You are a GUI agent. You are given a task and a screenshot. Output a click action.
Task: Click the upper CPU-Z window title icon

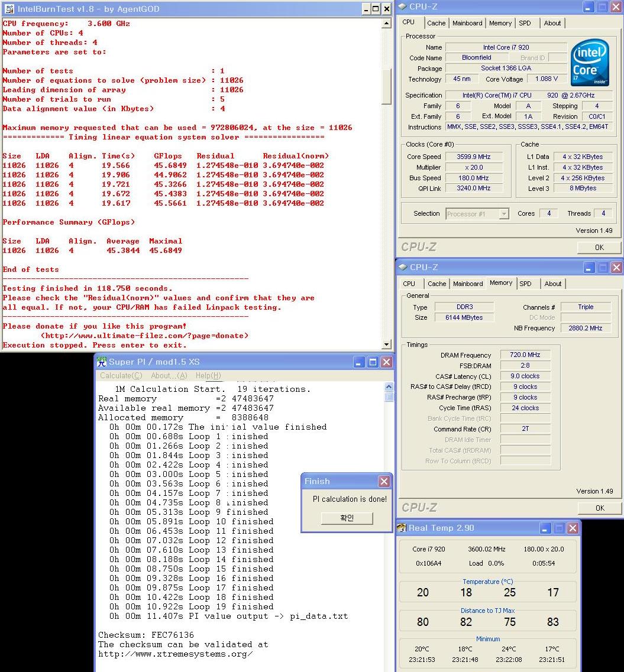click(x=402, y=7)
